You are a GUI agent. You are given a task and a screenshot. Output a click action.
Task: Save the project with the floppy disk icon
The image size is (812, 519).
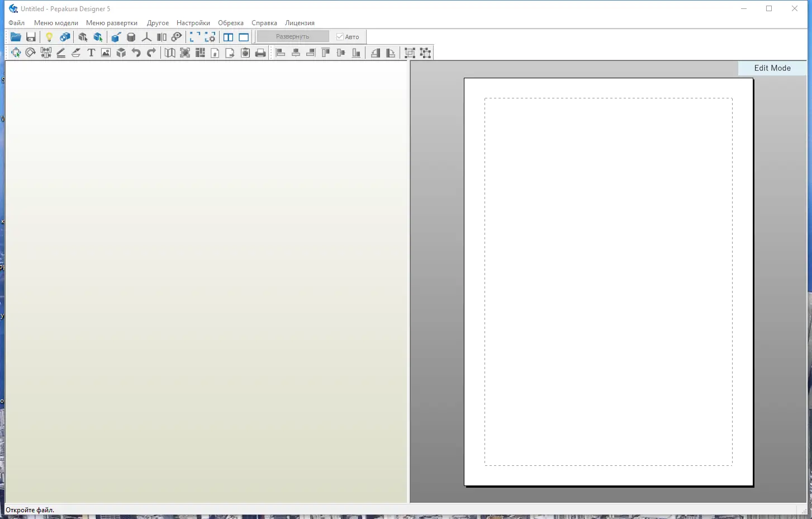(x=31, y=37)
